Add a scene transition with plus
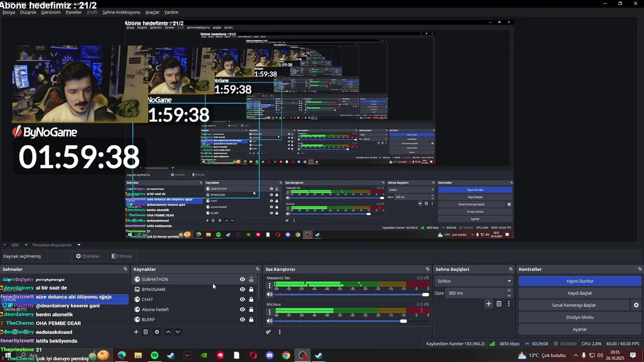 click(489, 304)
